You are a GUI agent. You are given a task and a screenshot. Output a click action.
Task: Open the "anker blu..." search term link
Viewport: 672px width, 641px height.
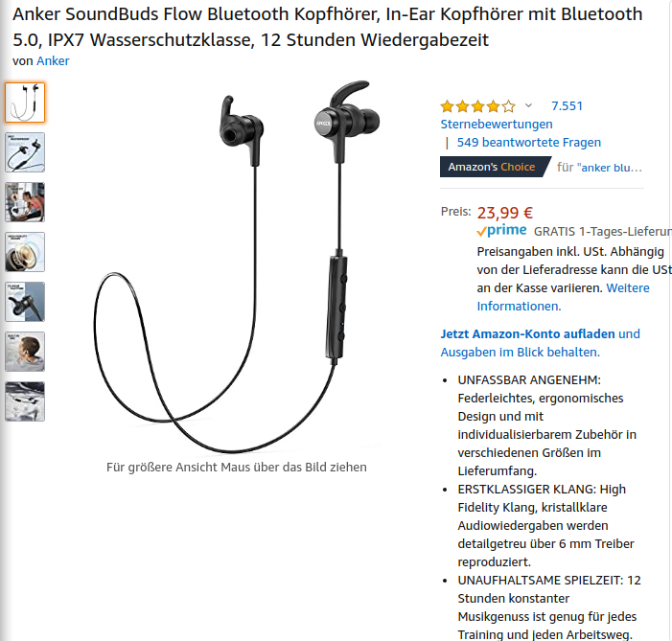coord(610,168)
